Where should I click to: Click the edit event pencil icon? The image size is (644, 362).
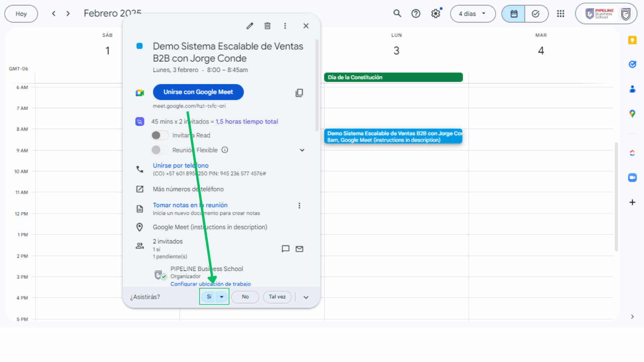tap(250, 26)
